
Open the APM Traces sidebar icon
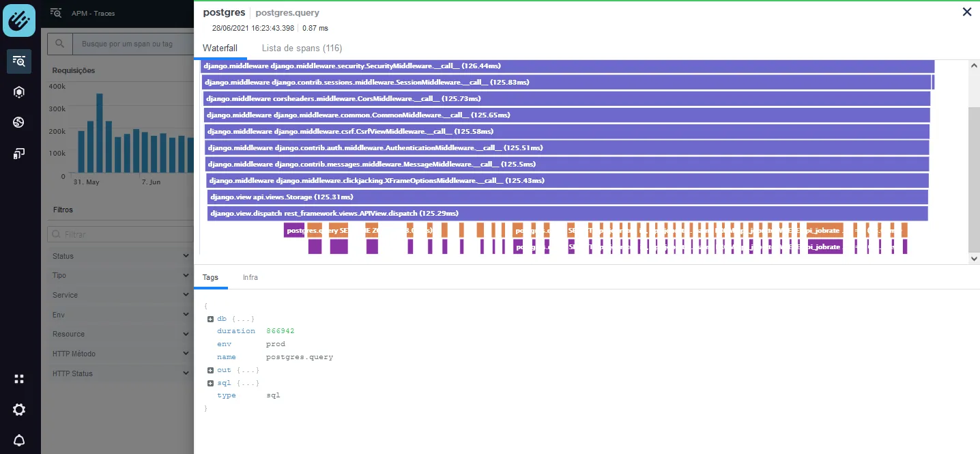click(x=19, y=61)
